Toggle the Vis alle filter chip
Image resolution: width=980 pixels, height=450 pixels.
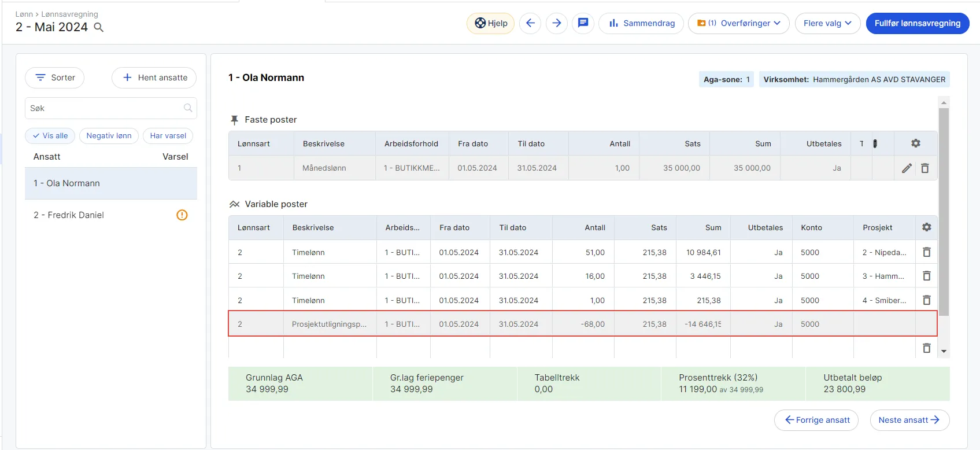[x=50, y=136]
